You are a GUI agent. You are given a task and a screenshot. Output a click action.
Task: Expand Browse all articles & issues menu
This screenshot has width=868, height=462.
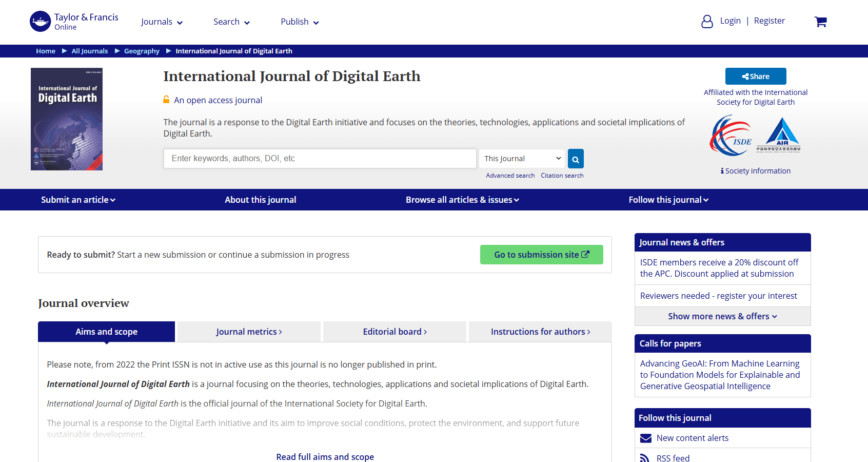462,200
